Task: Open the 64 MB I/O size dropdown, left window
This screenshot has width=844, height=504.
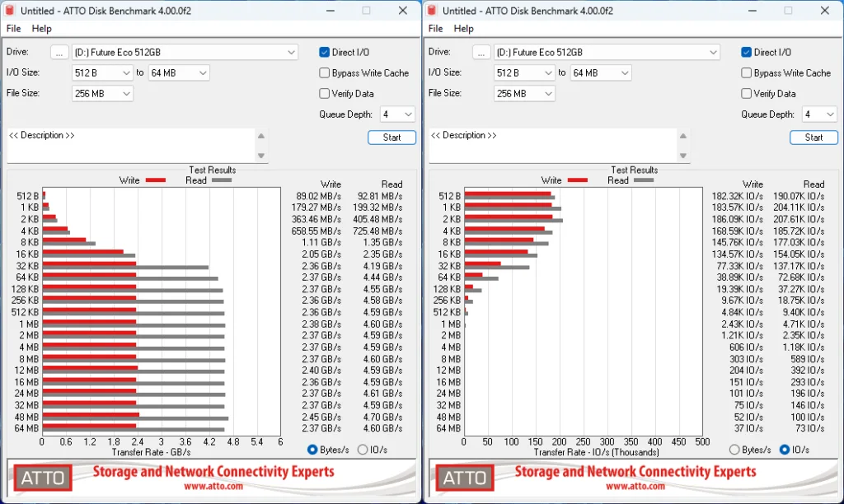Action: tap(179, 72)
